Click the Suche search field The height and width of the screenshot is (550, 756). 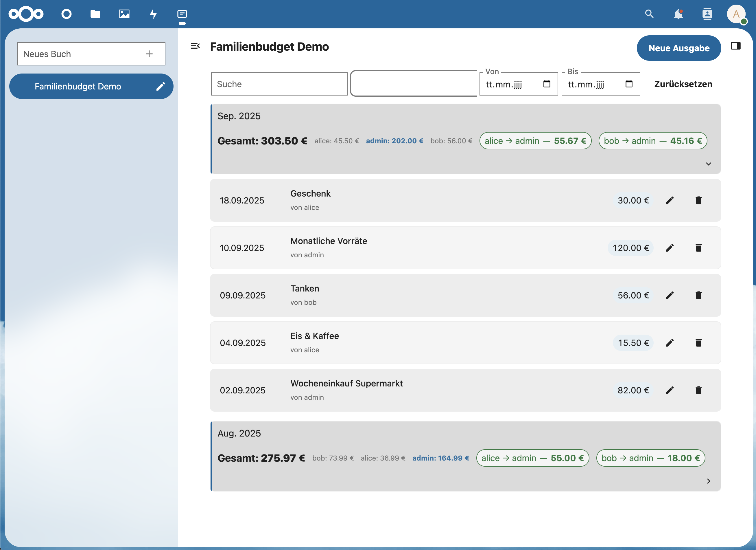pos(279,84)
